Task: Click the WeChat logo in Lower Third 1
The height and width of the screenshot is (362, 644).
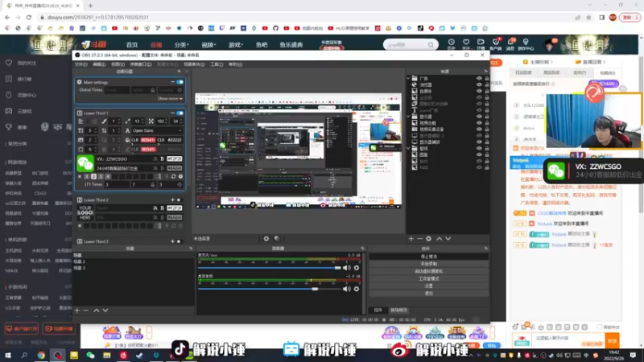Action: tap(85, 163)
